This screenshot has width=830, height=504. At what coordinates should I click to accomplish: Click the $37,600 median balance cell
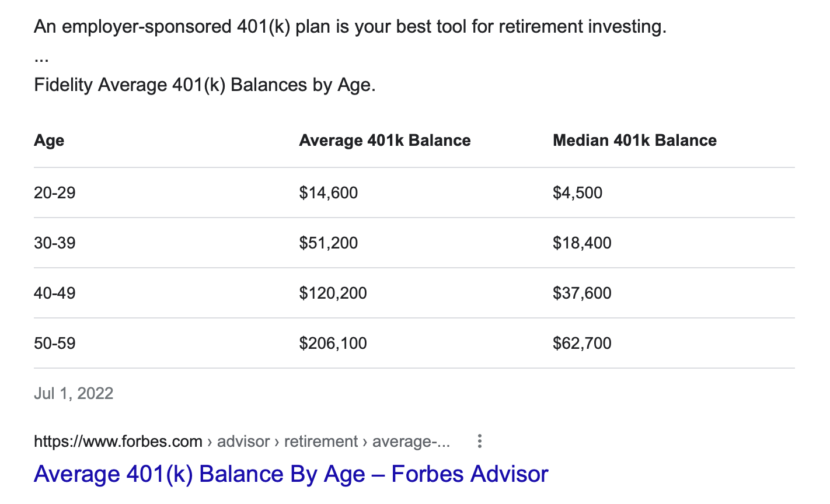[583, 293]
